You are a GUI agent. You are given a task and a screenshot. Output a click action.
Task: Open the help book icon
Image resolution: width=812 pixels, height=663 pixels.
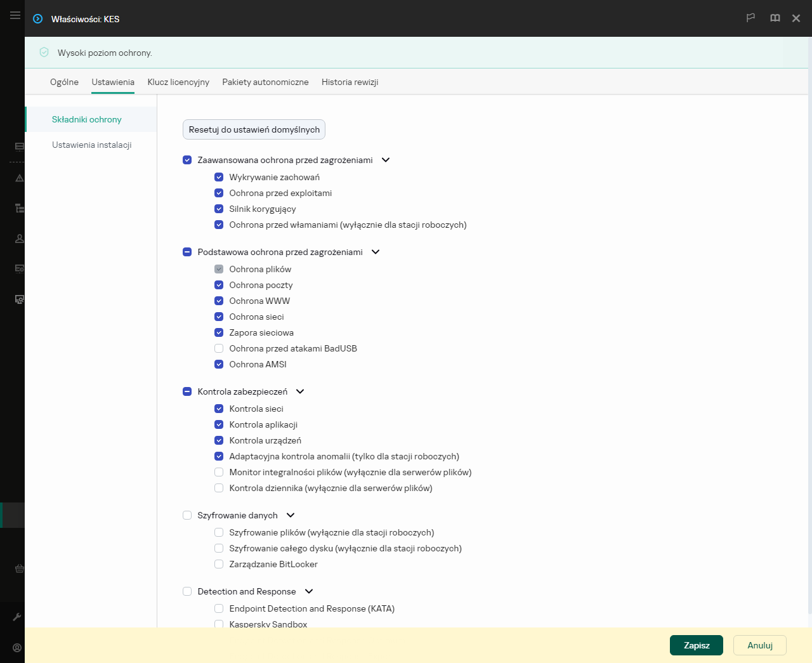pos(775,18)
